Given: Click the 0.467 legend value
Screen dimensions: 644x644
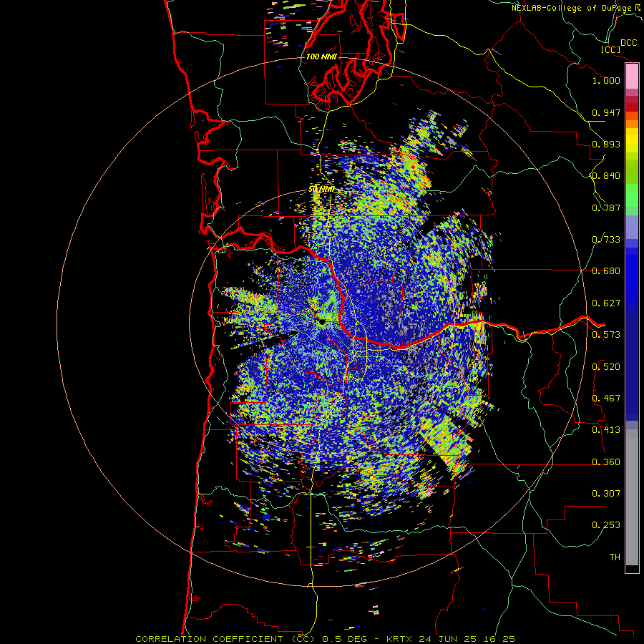Looking at the screenshot, I should [x=606, y=399].
